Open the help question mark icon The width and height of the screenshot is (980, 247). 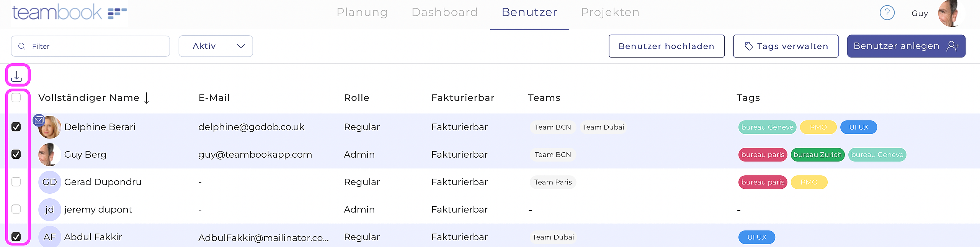click(x=887, y=13)
